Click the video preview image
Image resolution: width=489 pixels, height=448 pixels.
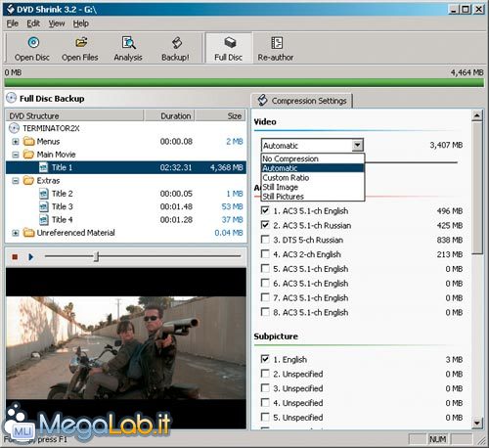click(x=126, y=348)
